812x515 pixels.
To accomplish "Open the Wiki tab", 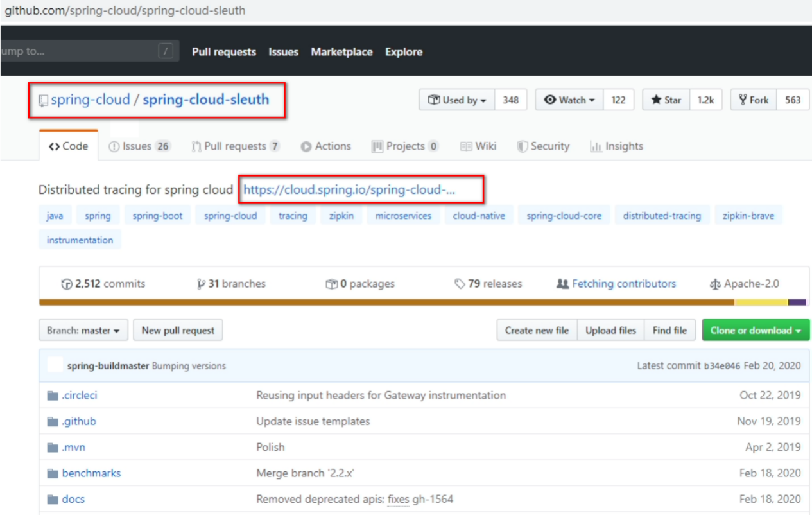I will click(478, 146).
